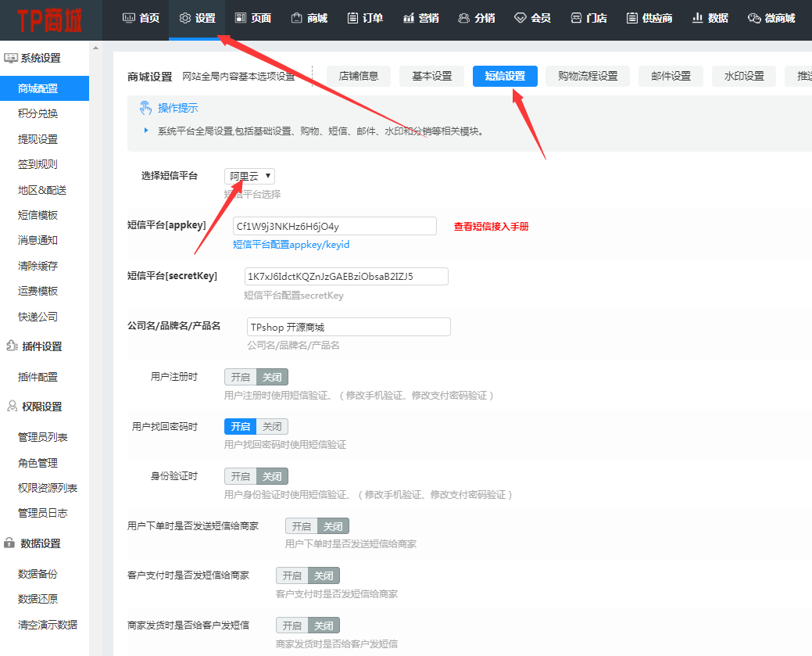Turn on SMS for 用户注册时
The height and width of the screenshot is (656, 812).
(x=240, y=376)
